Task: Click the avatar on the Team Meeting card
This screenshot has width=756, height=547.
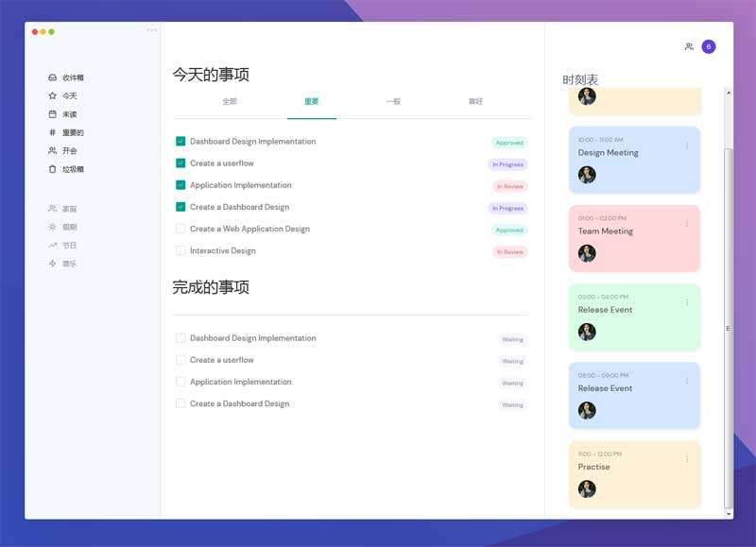Action: point(587,253)
